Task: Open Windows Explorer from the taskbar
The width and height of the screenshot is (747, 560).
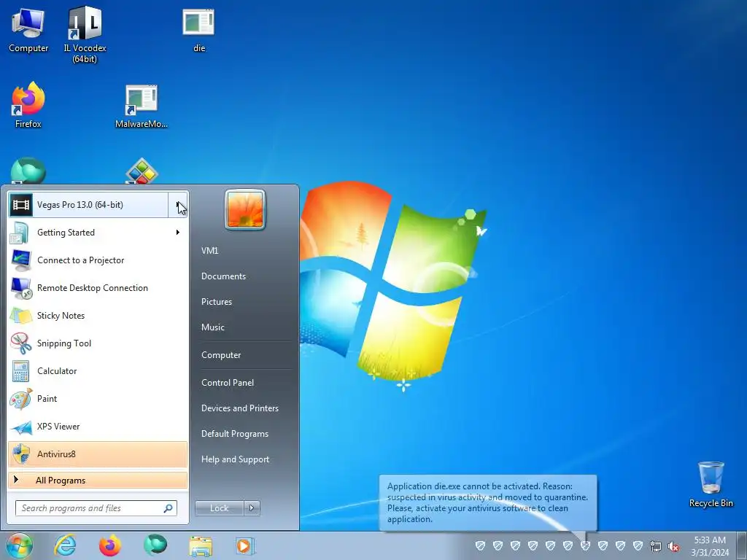Action: coord(201,545)
